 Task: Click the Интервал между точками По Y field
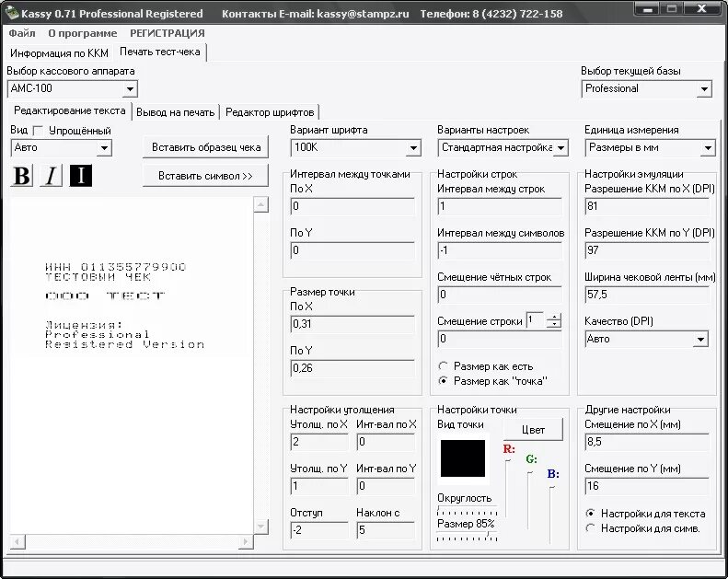pyautogui.click(x=352, y=250)
